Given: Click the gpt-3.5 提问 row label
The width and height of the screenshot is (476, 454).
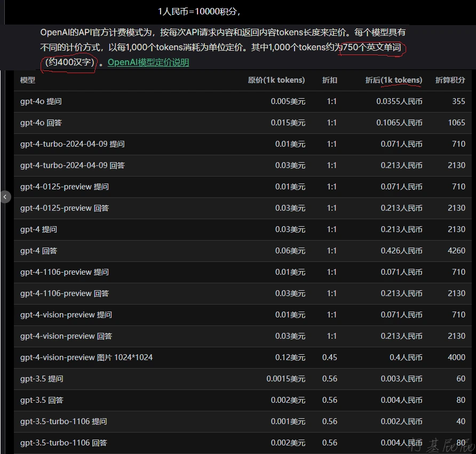Looking at the screenshot, I should click(42, 379).
